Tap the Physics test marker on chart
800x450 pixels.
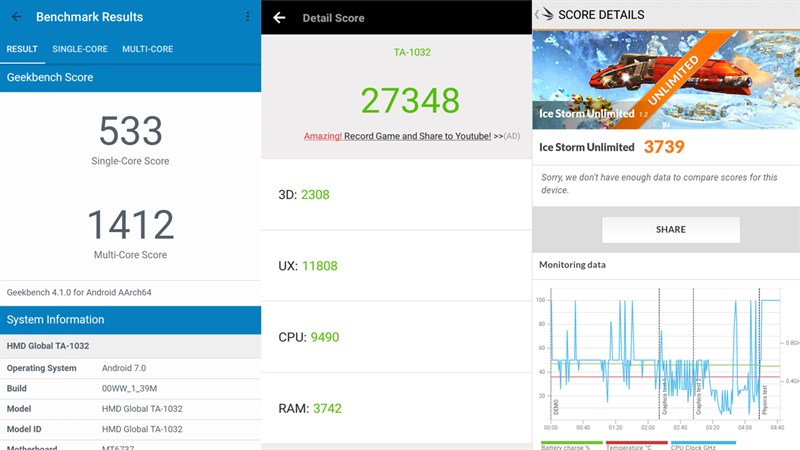tap(764, 399)
